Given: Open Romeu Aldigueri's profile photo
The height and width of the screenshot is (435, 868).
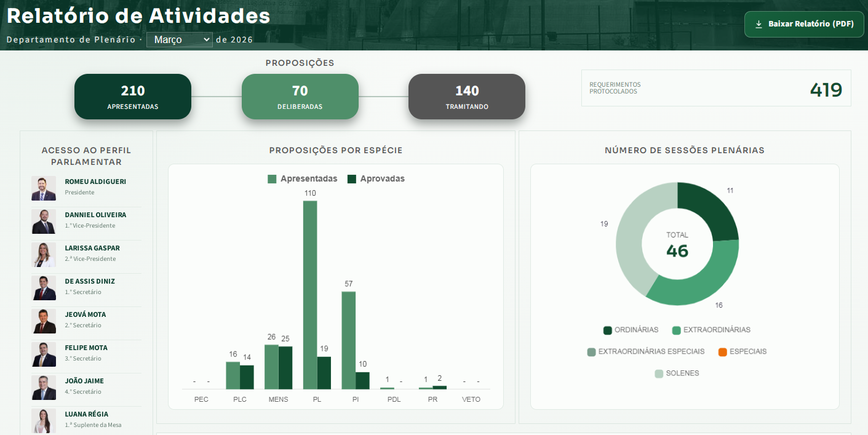Looking at the screenshot, I should tap(44, 188).
